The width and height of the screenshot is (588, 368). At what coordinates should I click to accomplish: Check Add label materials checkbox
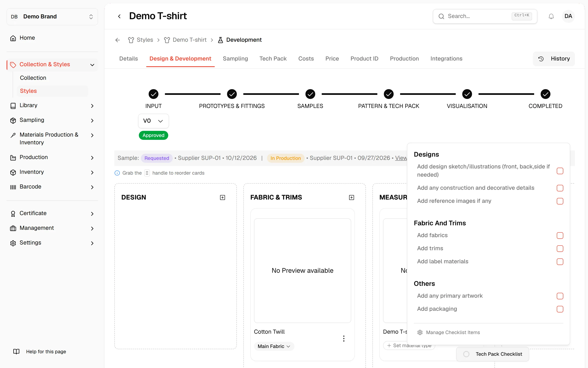[x=560, y=262]
